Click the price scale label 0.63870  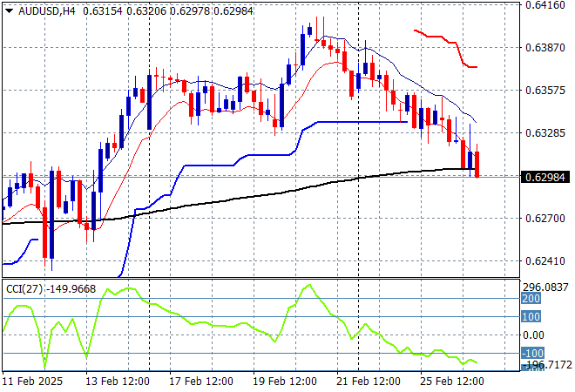tap(545, 47)
